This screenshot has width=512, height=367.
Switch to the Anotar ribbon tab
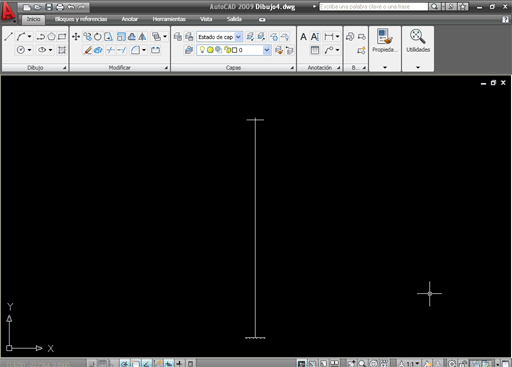pos(129,19)
